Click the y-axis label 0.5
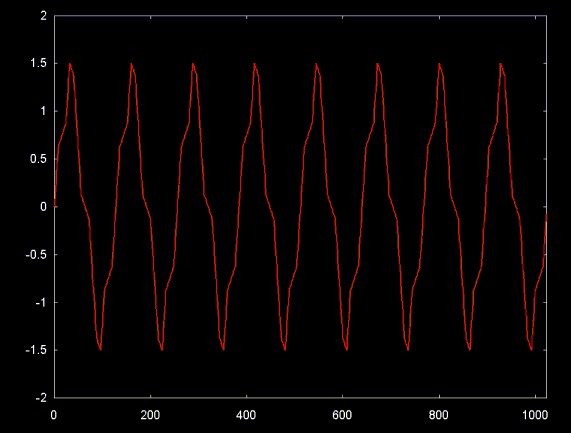This screenshot has height=433, width=571. coord(39,159)
